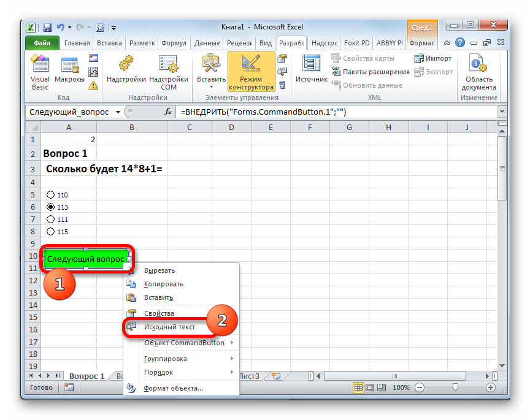Image resolution: width=530 pixels, height=420 pixels.
Task: Choose Вставить from the context menu
Action: click(x=182, y=297)
